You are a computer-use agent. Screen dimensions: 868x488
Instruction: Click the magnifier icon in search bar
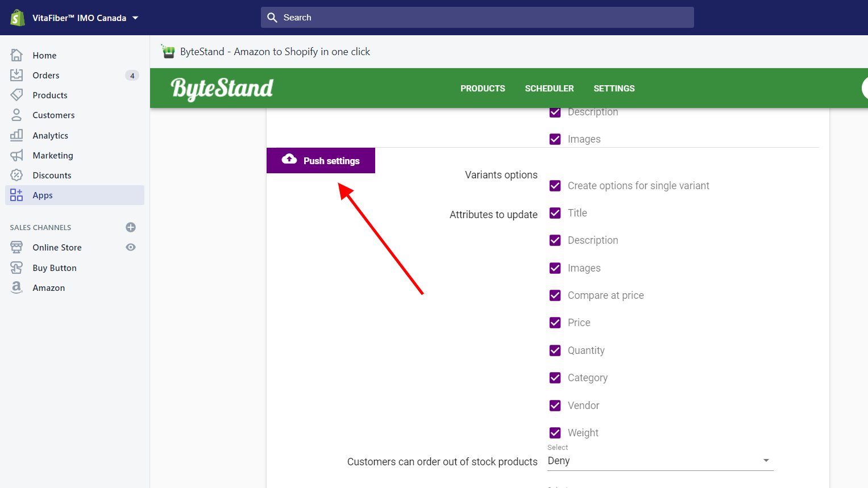[x=272, y=18]
